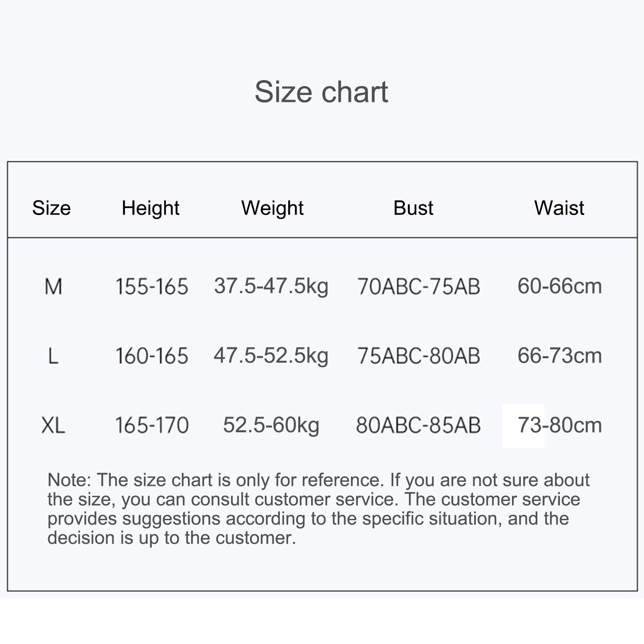Click the size chart reference note text
This screenshot has height=644, width=644.
coord(318,509)
